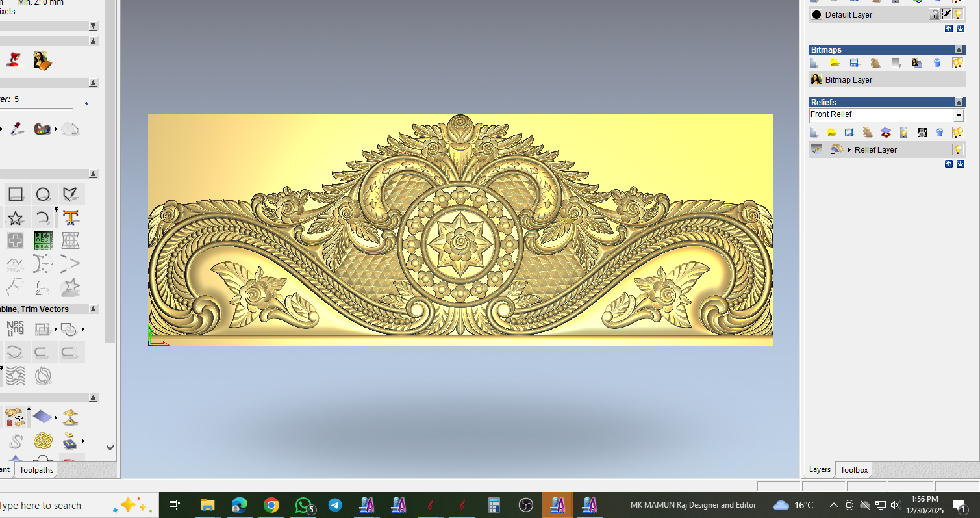The image size is (980, 518).
Task: Switch to the Toolbox tab
Action: (x=854, y=469)
